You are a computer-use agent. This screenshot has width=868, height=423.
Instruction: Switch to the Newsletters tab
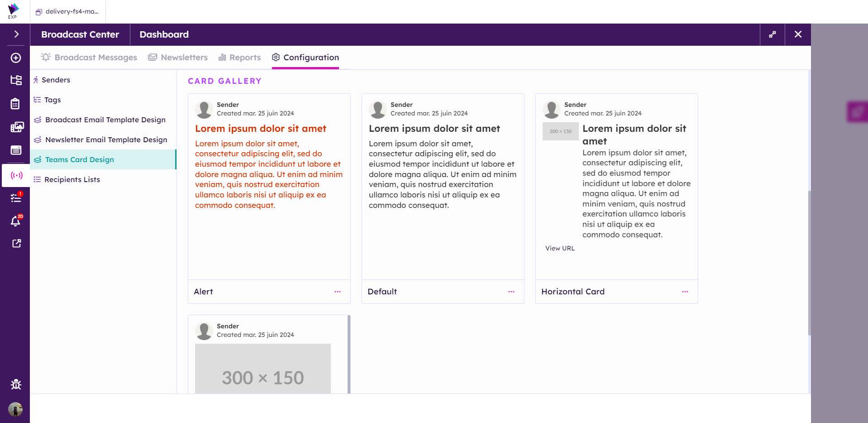point(178,58)
